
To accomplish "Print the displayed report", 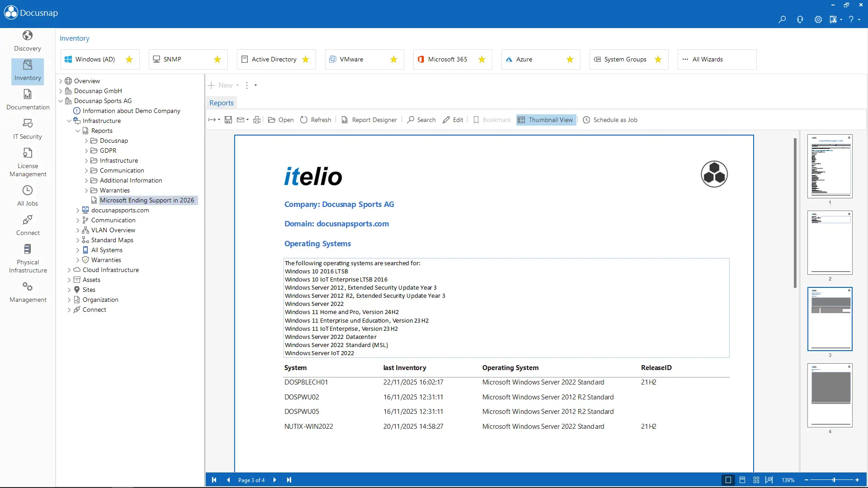I will pyautogui.click(x=257, y=120).
